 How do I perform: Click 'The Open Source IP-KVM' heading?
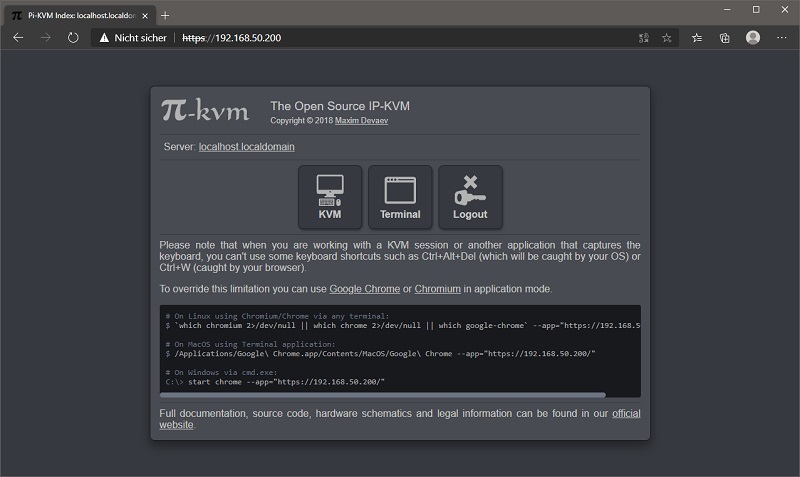340,106
